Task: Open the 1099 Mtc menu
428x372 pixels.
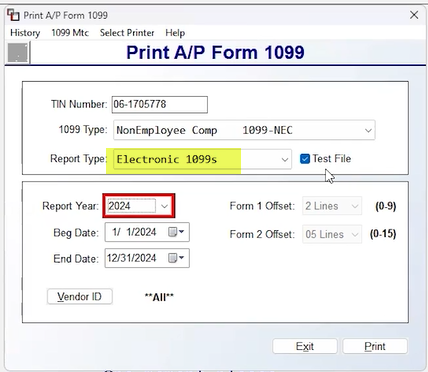Action: point(70,33)
